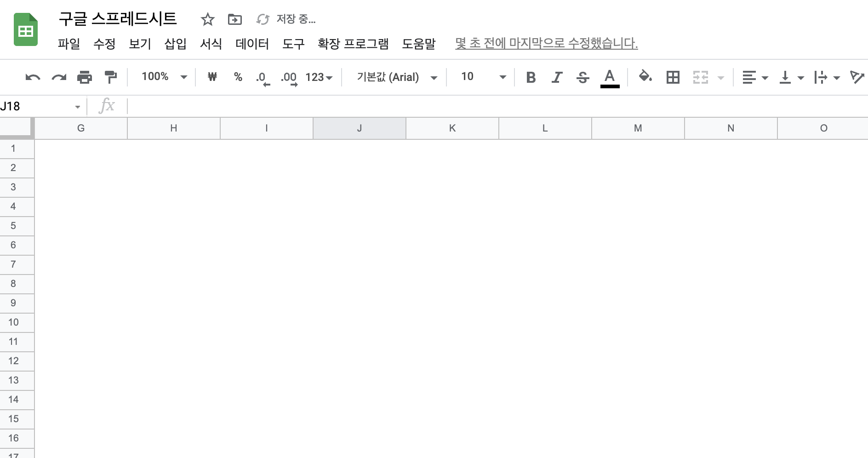868x458 pixels.
Task: Open the font dropdown showing Arial
Action: coord(397,77)
